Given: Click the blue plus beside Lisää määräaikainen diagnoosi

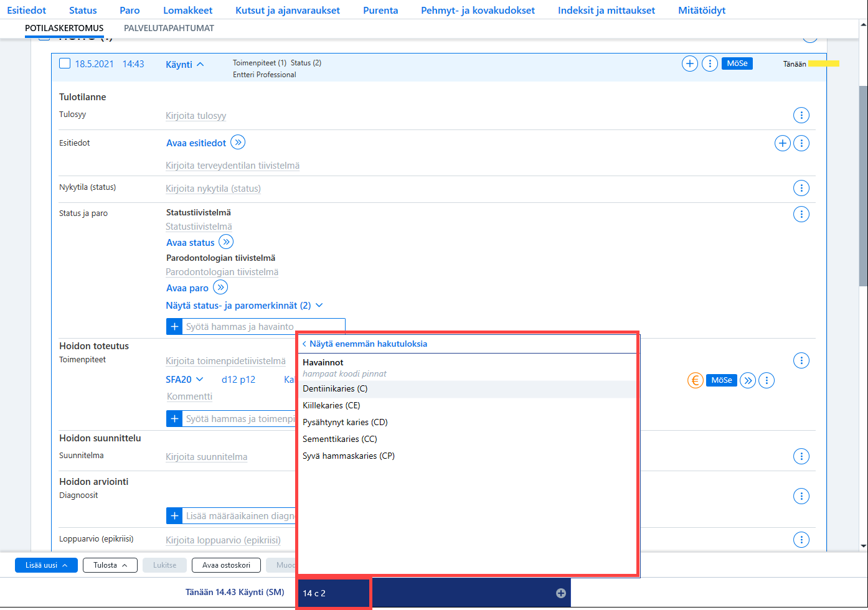Looking at the screenshot, I should click(174, 516).
